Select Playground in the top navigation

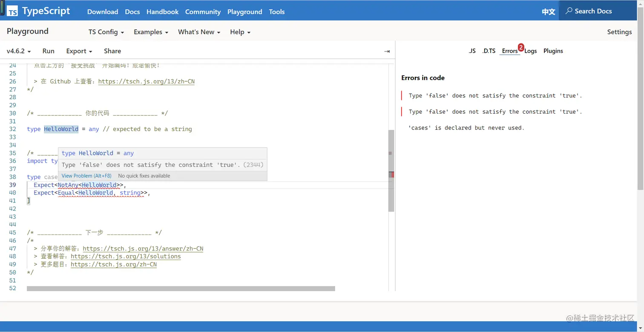click(245, 11)
